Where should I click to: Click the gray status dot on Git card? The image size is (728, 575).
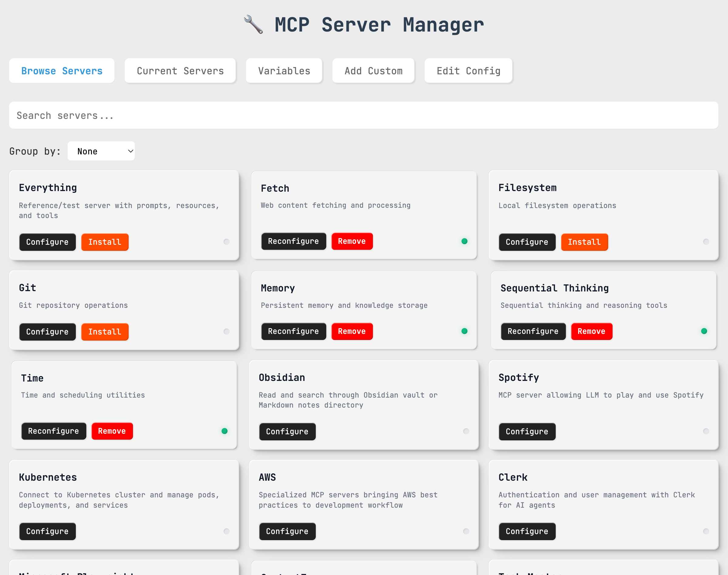coord(226,331)
